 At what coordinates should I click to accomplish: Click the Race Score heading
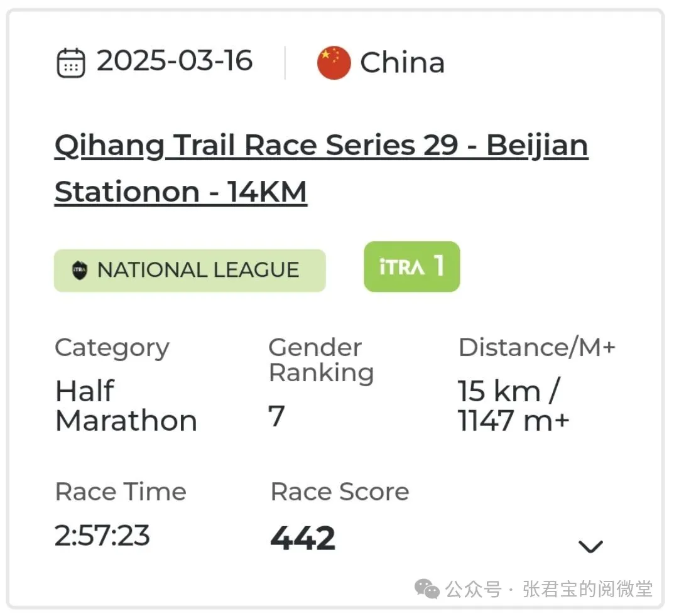click(339, 492)
